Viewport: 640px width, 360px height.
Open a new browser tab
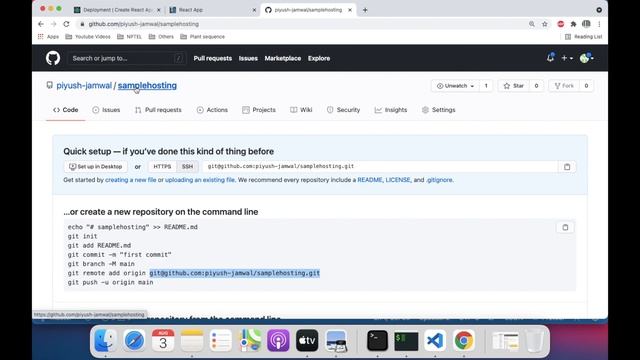coord(365,10)
